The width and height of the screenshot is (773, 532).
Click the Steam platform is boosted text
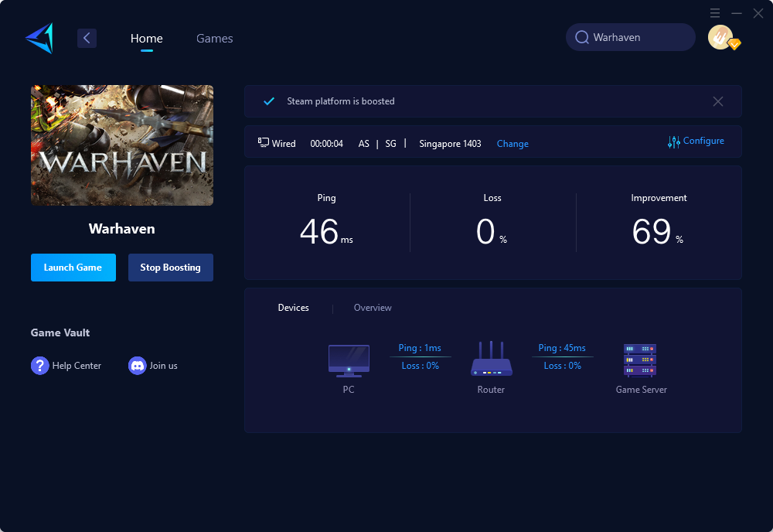[x=341, y=101]
